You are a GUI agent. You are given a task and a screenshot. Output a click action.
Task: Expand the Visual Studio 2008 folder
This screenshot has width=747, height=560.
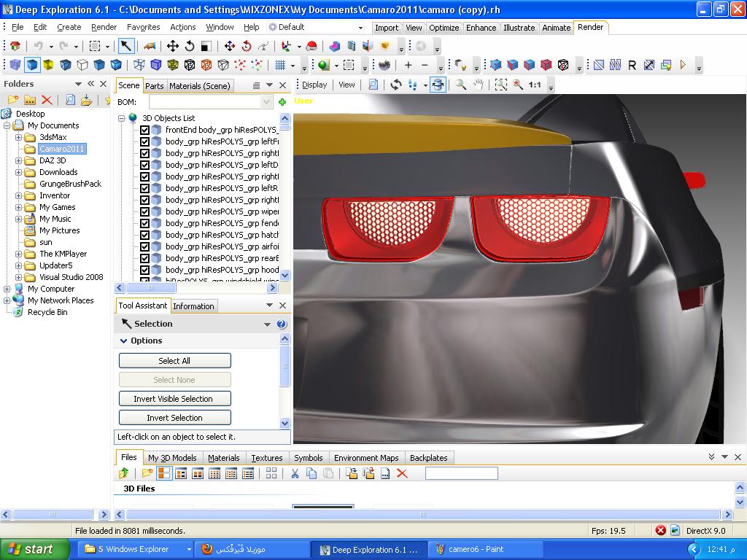coord(18,277)
